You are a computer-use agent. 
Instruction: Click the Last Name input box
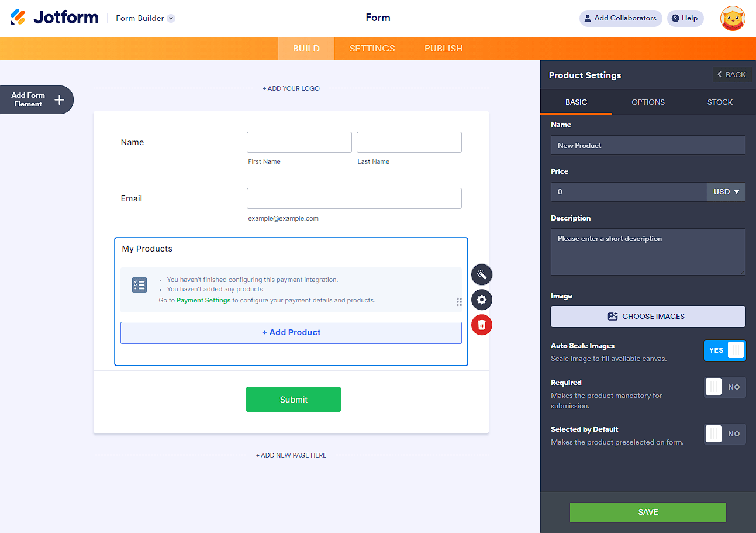pyautogui.click(x=409, y=142)
